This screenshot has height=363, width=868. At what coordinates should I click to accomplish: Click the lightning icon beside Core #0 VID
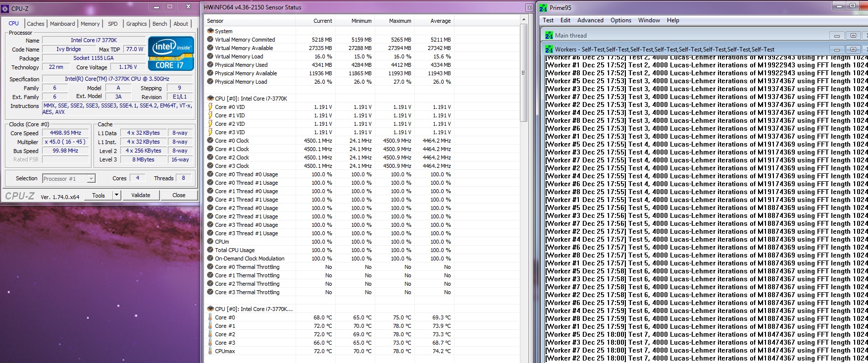210,106
